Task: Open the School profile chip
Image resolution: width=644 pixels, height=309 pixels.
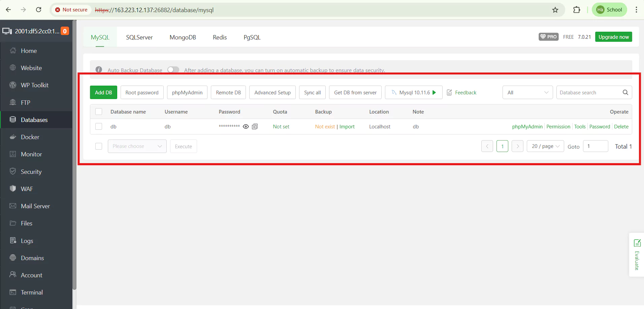Action: [x=609, y=10]
